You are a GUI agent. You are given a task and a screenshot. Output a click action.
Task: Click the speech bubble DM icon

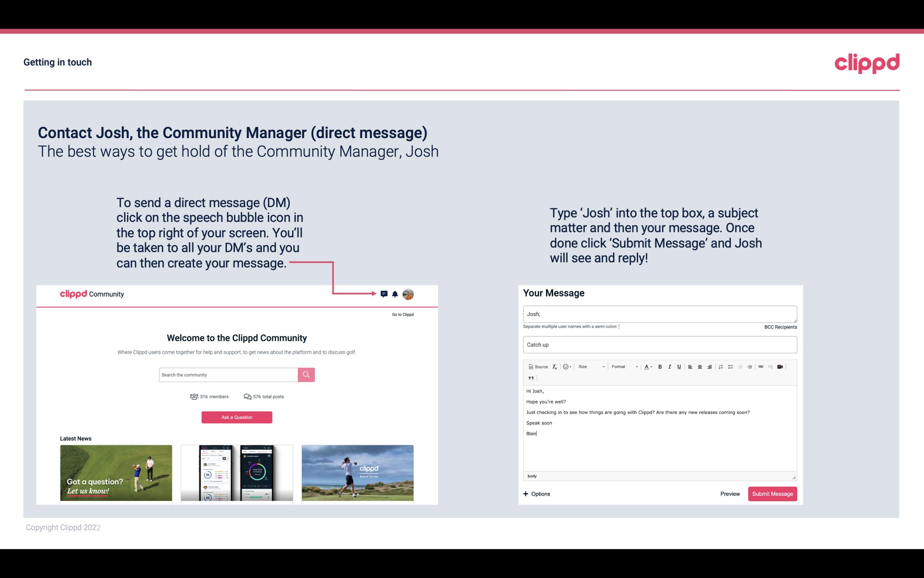[384, 294]
